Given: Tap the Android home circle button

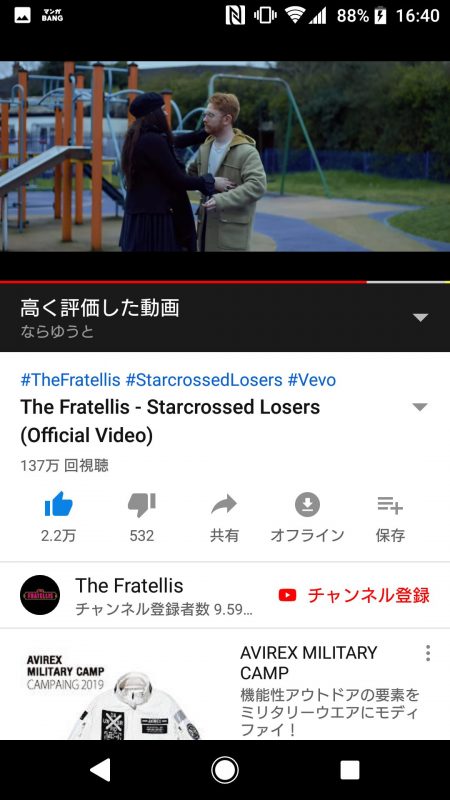Looking at the screenshot, I should [x=225, y=770].
